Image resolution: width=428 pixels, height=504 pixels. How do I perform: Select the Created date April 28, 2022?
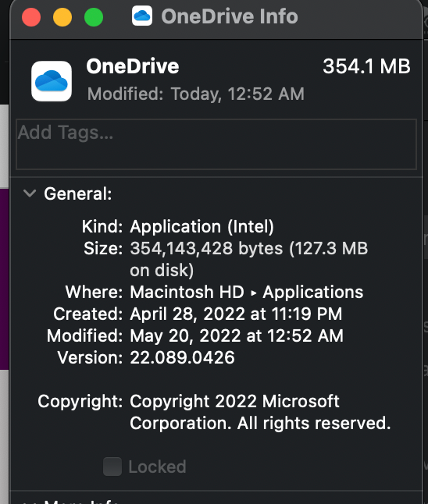point(236,314)
